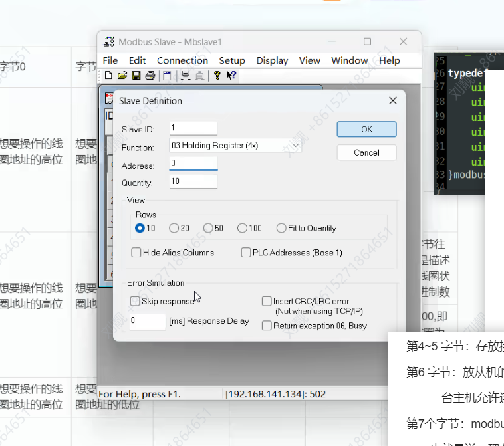Click the 'Slave Definition' dialog title
Viewport: 504px width, 446px height.
[x=150, y=101]
